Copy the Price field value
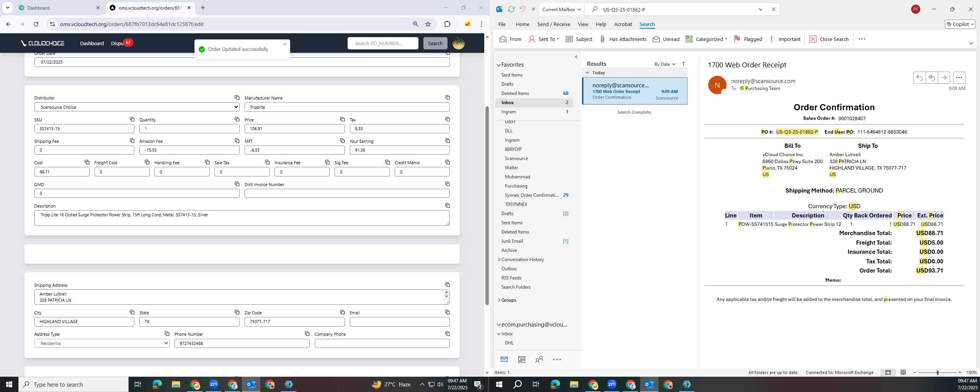Screen dimensions: 980x392 point(342,119)
